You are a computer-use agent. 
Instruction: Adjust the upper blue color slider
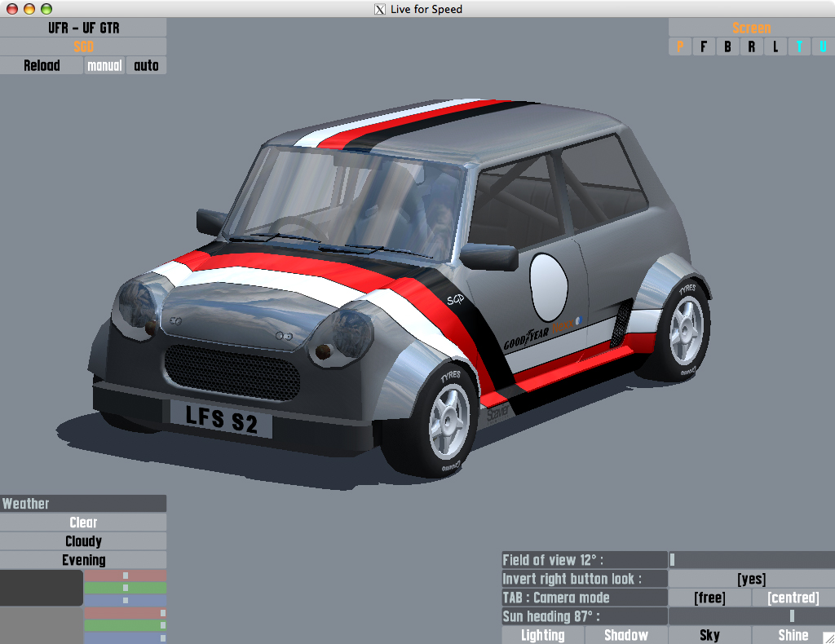coord(125,600)
